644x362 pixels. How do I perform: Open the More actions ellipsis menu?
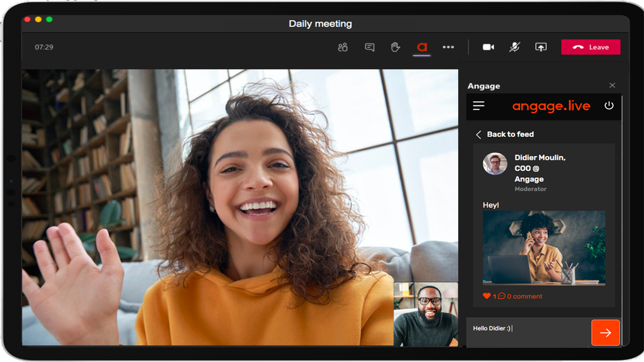click(x=448, y=47)
